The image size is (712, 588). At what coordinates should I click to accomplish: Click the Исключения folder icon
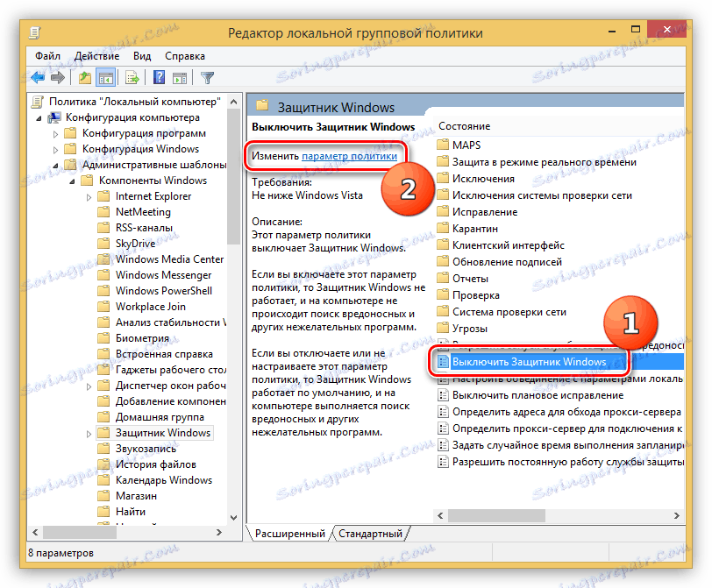pyautogui.click(x=442, y=179)
